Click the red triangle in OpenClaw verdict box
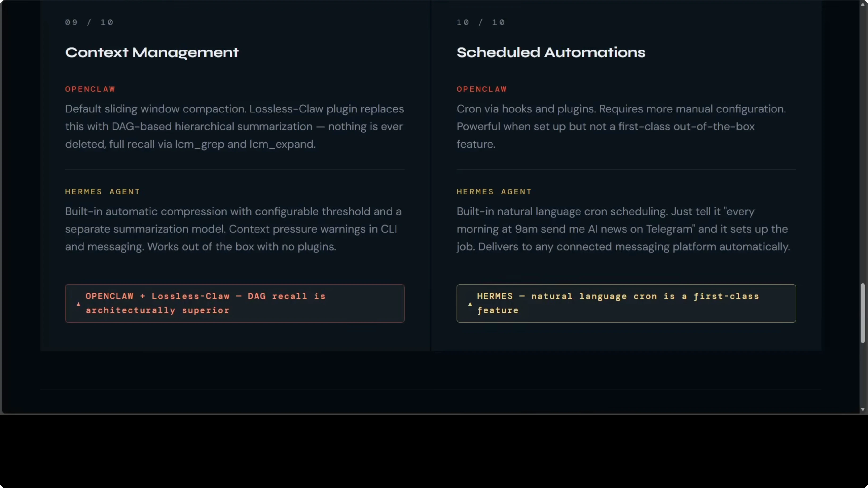This screenshot has height=488, width=868. (x=79, y=304)
